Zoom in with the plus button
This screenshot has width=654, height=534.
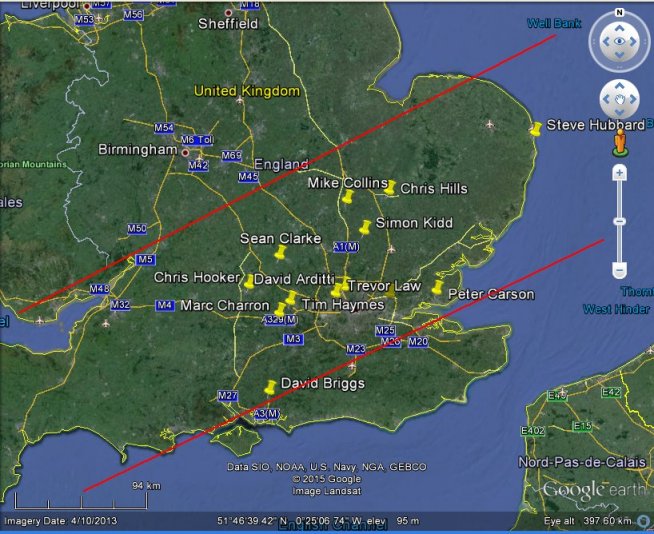tap(620, 174)
